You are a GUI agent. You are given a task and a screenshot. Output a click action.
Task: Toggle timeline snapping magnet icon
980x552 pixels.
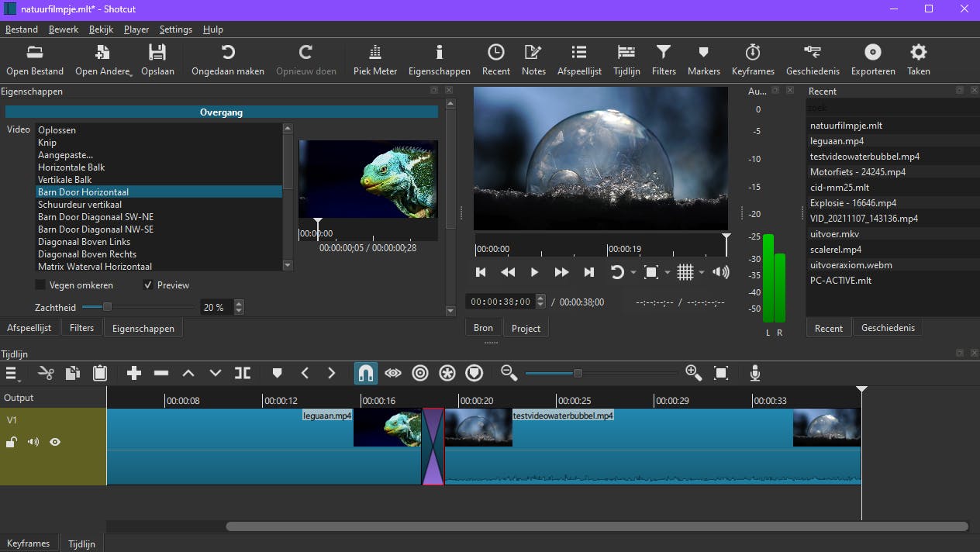pyautogui.click(x=365, y=373)
